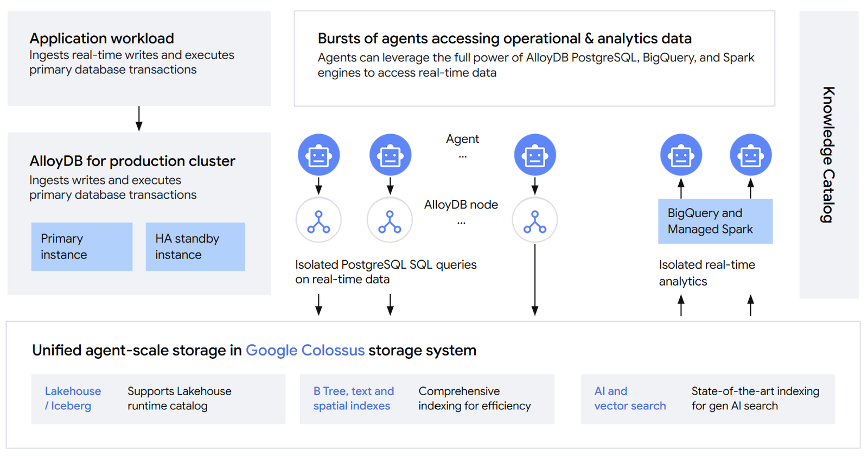Screen dimensions: 868x456
Task: Click the AlloyDB for production cluster heading
Action: [x=132, y=161]
